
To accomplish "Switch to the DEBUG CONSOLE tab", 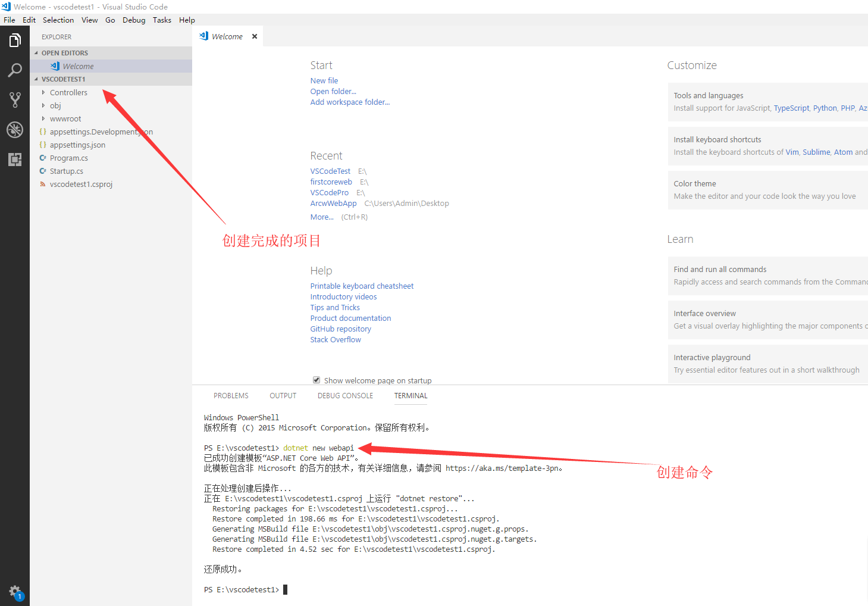I will click(x=345, y=396).
